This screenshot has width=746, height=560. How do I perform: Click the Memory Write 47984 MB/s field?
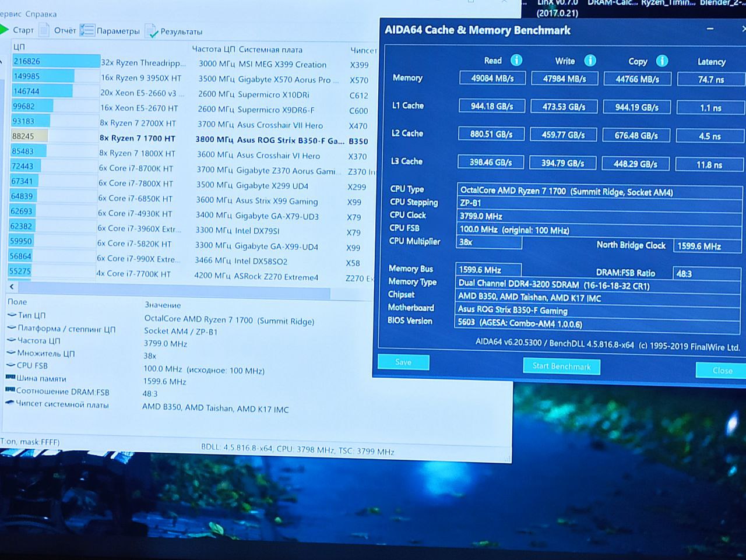(x=564, y=79)
